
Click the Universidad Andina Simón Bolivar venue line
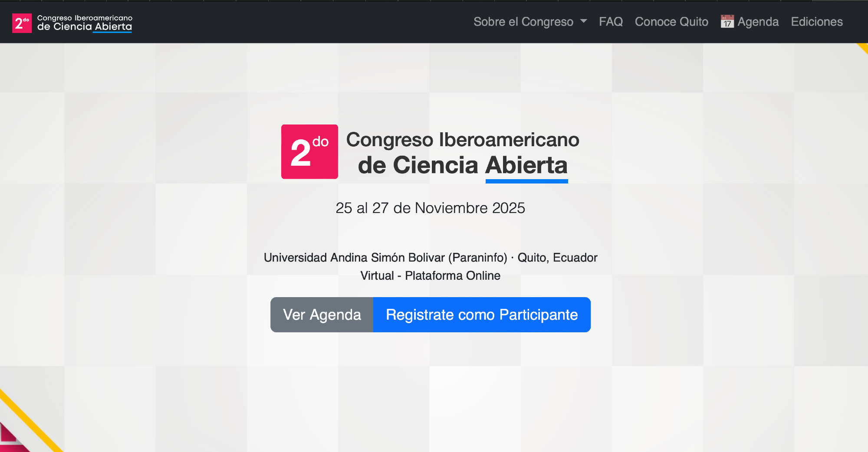click(x=430, y=258)
